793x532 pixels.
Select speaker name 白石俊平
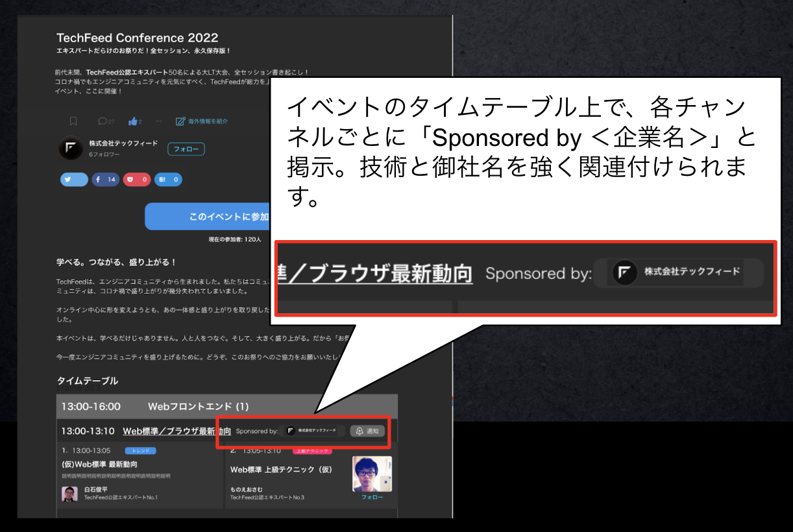[97, 489]
